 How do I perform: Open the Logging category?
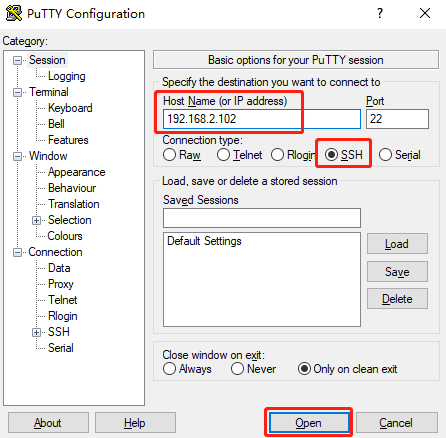click(67, 76)
